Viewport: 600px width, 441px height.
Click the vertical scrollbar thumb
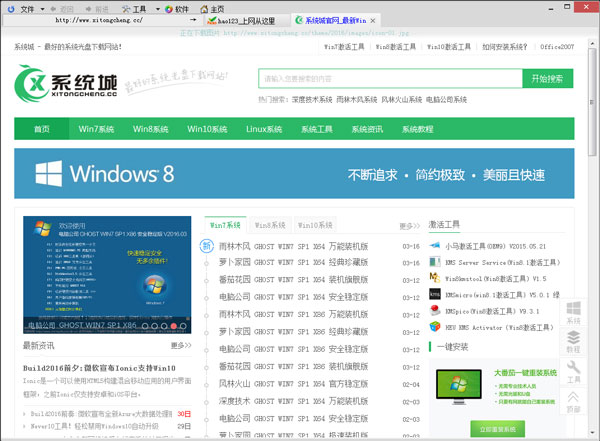tap(592, 101)
